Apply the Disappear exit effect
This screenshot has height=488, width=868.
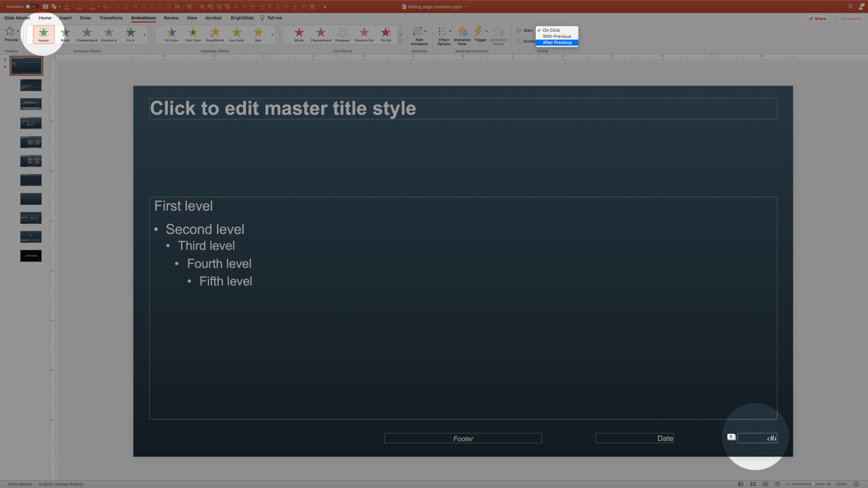343,35
